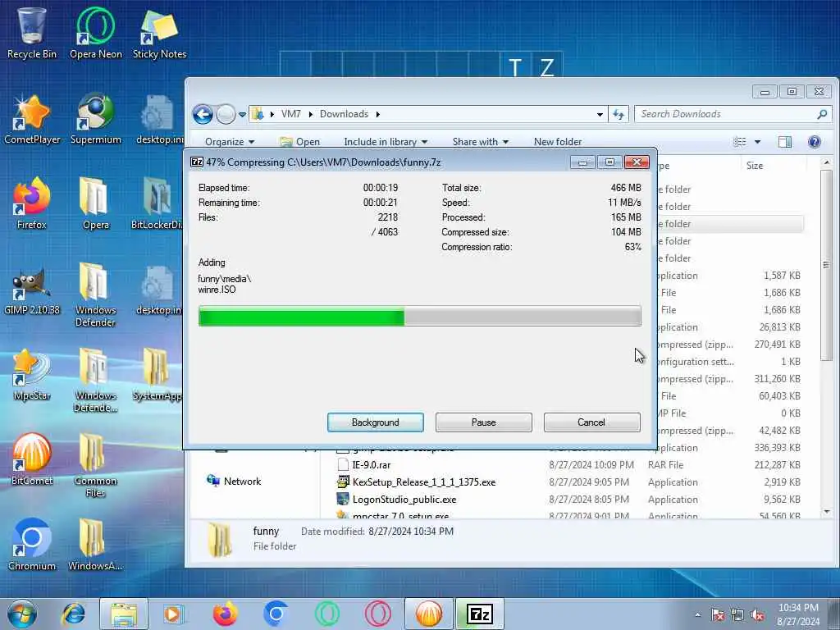The height and width of the screenshot is (630, 840).
Task: Click the Downloads breadcrumb segment
Action: [344, 114]
